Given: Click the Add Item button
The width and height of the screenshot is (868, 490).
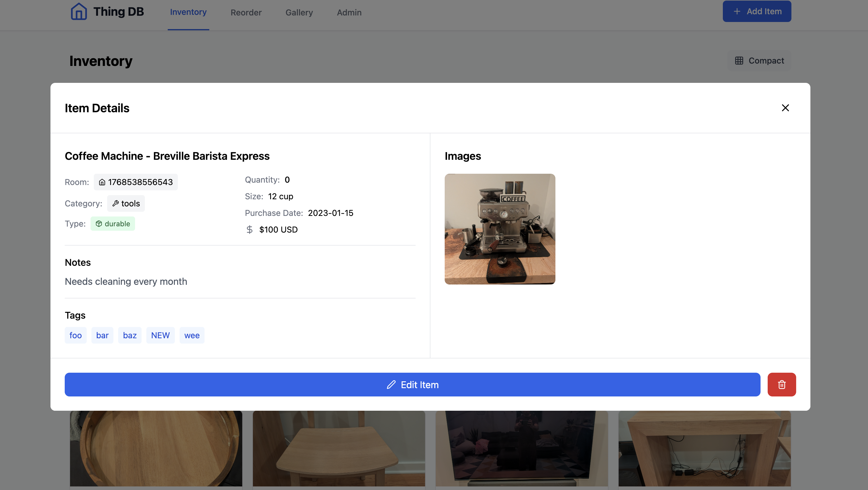Looking at the screenshot, I should pos(757,12).
